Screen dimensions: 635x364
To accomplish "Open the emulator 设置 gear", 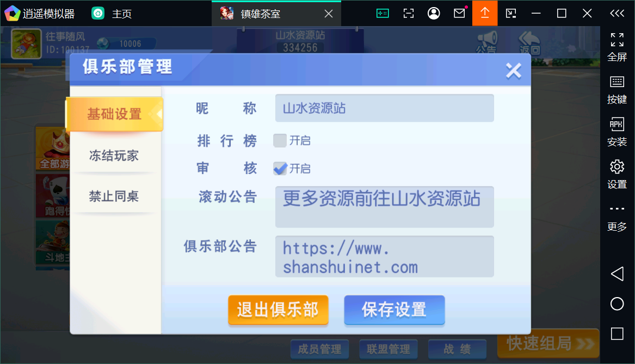I will pyautogui.click(x=617, y=175).
